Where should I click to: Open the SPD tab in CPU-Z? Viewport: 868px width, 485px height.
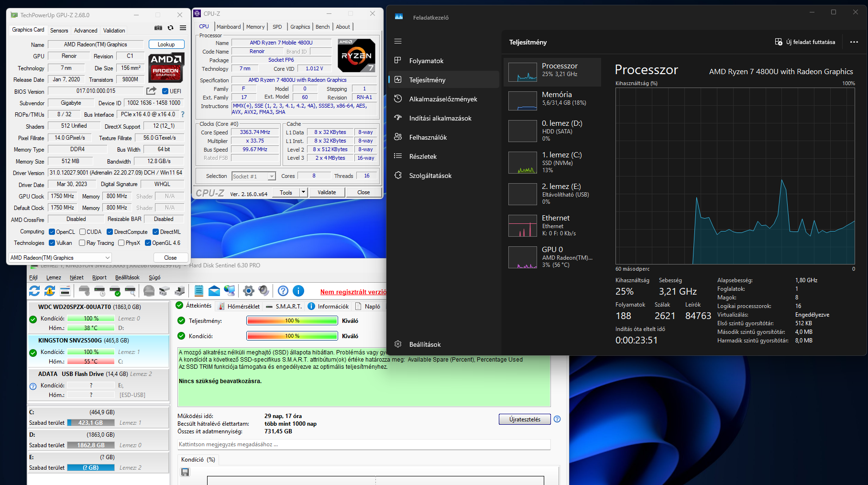(x=277, y=27)
